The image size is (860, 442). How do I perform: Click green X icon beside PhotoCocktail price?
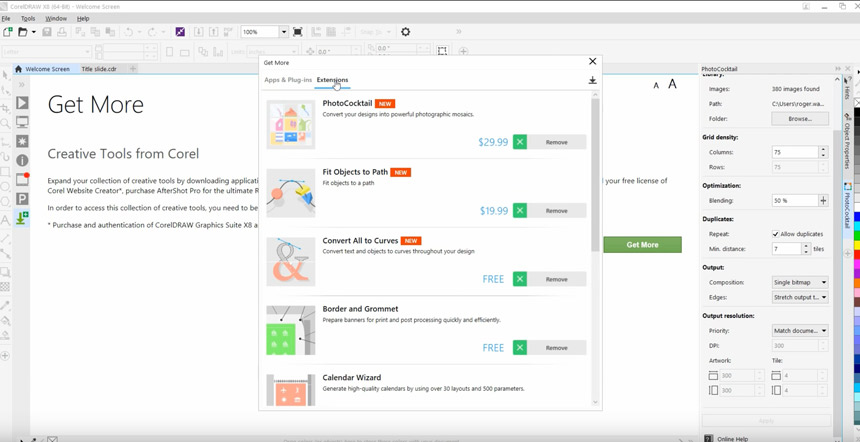(520, 142)
